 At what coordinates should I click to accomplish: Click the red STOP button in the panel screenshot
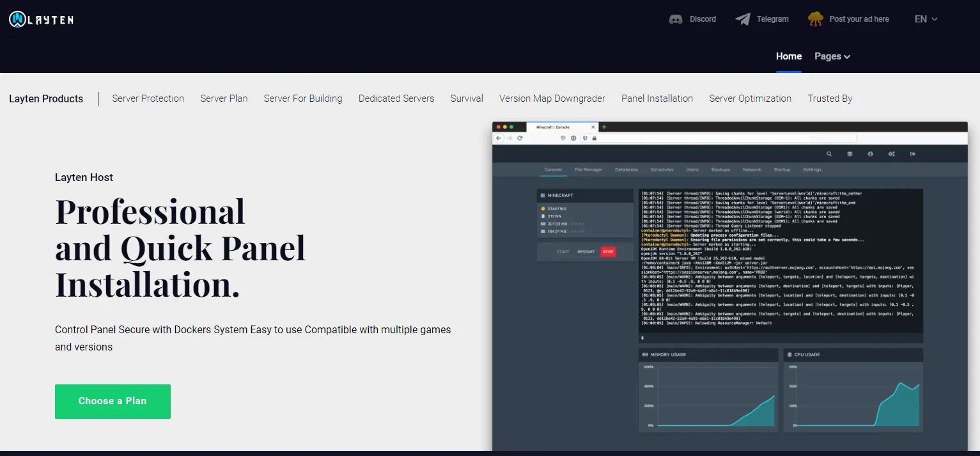click(608, 251)
